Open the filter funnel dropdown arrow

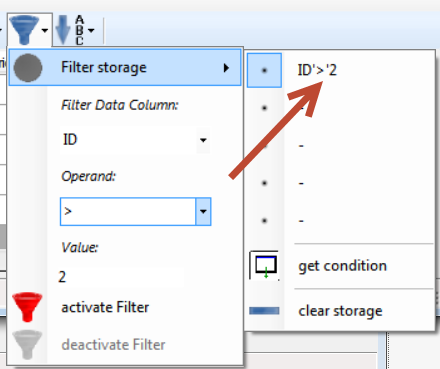coord(45,31)
